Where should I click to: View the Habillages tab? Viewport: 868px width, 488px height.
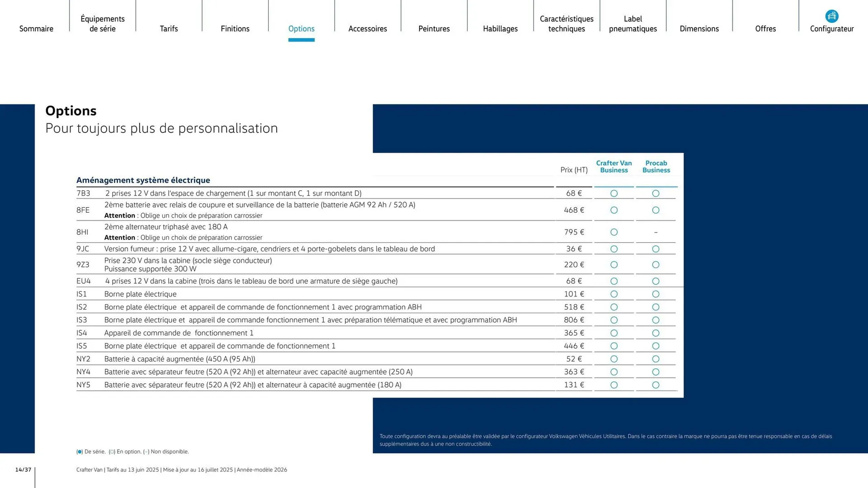pos(500,28)
